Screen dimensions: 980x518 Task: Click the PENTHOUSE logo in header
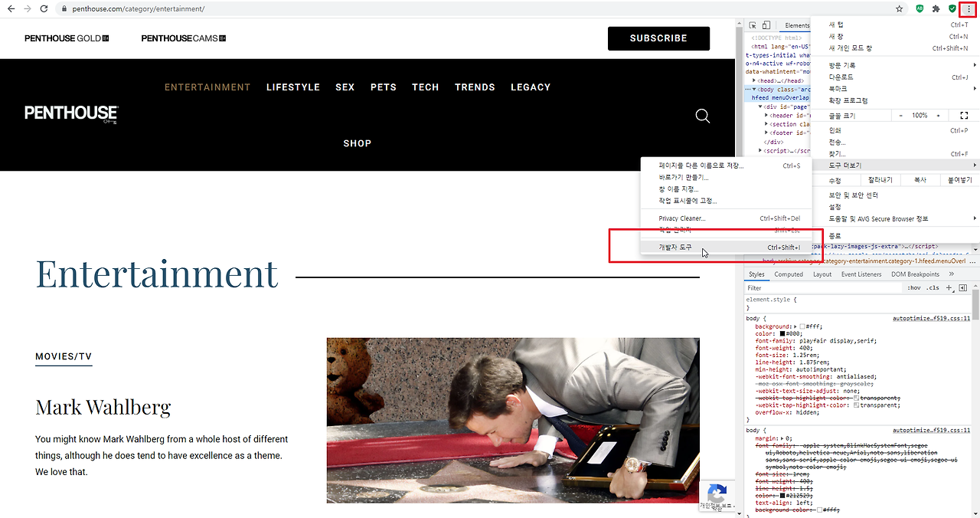click(71, 114)
